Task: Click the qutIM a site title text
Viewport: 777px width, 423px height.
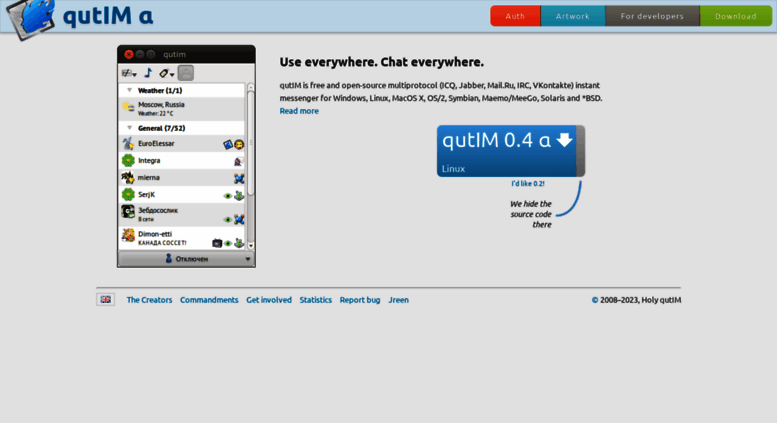Action: (x=108, y=16)
